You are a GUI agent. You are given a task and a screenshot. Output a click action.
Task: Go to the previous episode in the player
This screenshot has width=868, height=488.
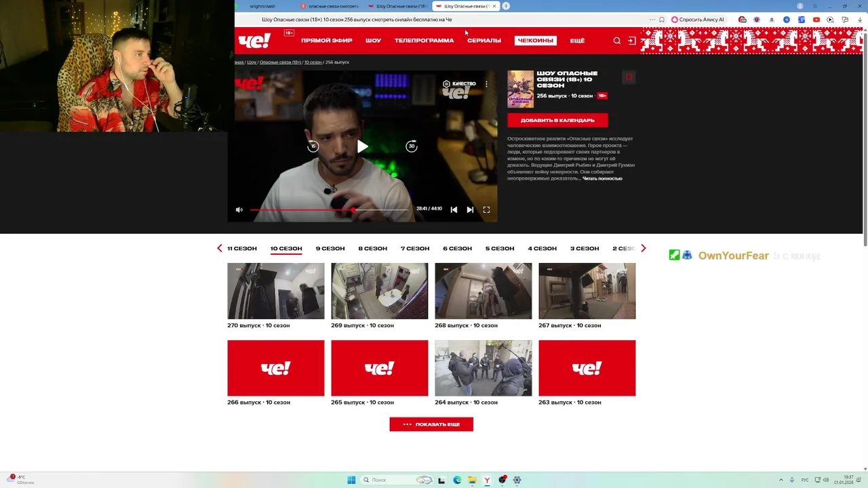click(454, 209)
